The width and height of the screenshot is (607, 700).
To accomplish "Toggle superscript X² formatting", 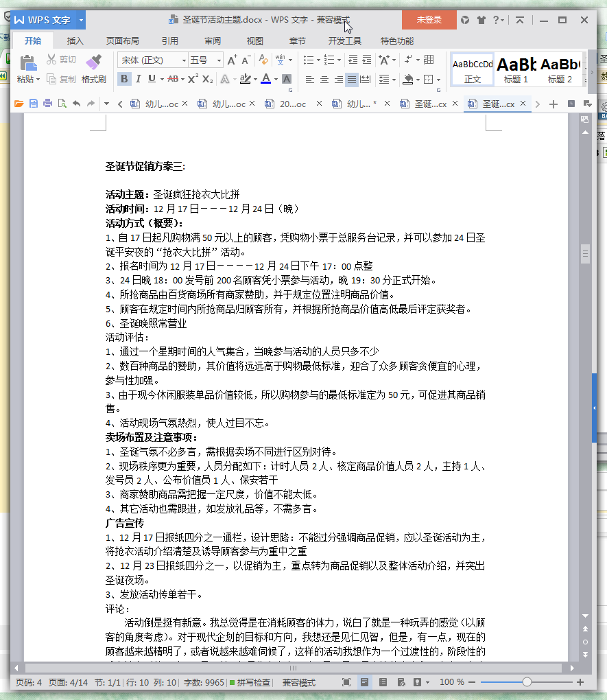I will (193, 79).
